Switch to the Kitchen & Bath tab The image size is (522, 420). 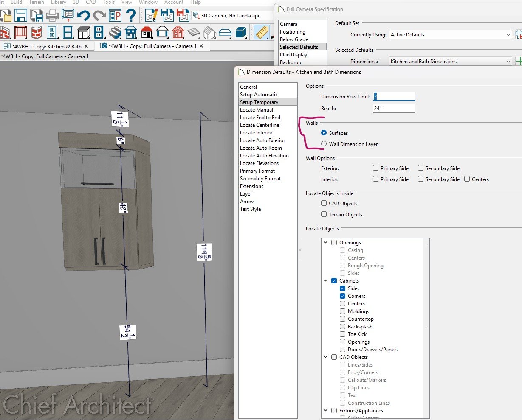tap(47, 46)
